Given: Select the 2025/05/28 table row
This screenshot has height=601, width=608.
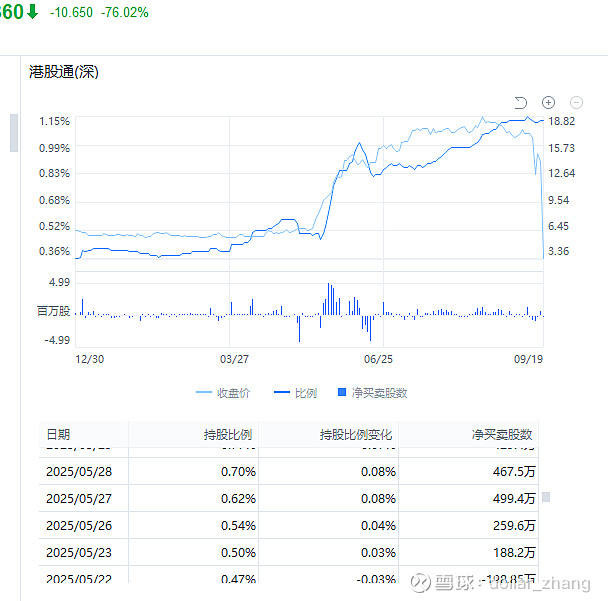Looking at the screenshot, I should [288, 471].
